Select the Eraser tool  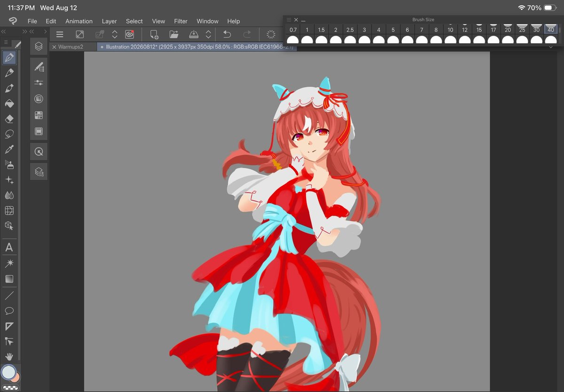[9, 119]
